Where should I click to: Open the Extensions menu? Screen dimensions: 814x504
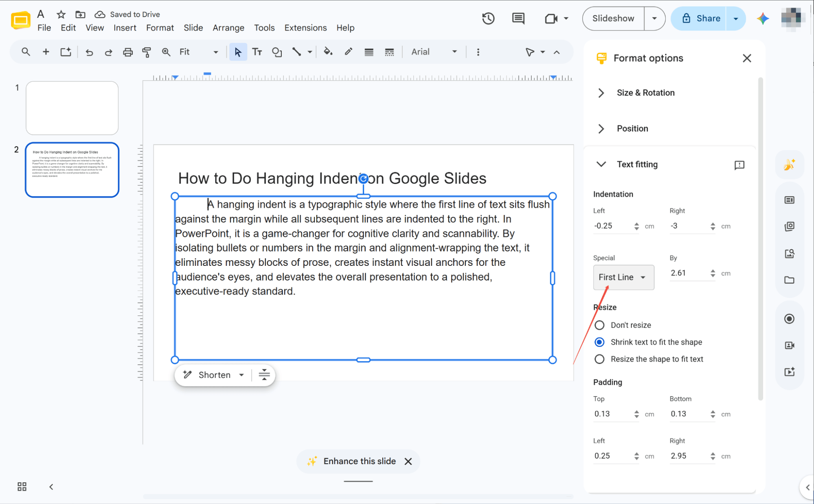305,28
